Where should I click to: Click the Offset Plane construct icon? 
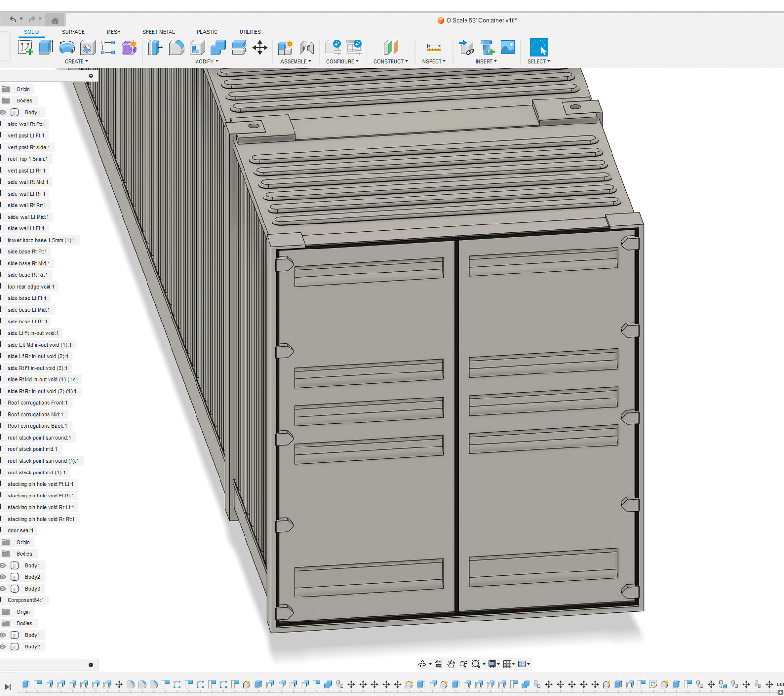(x=391, y=48)
